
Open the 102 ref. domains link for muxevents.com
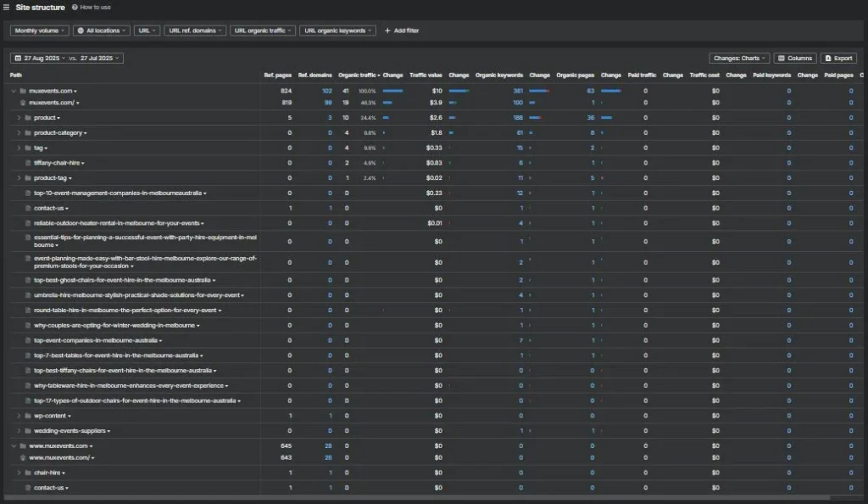click(x=327, y=91)
